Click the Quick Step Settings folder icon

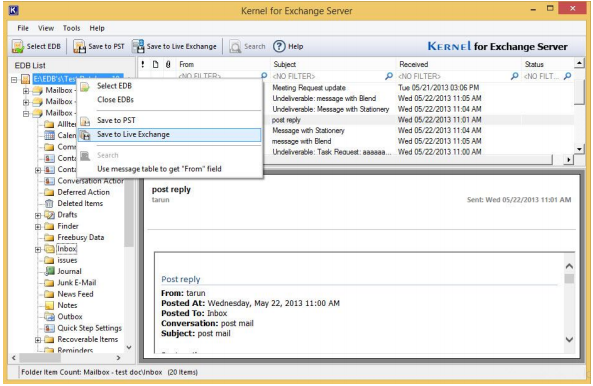[49, 328]
